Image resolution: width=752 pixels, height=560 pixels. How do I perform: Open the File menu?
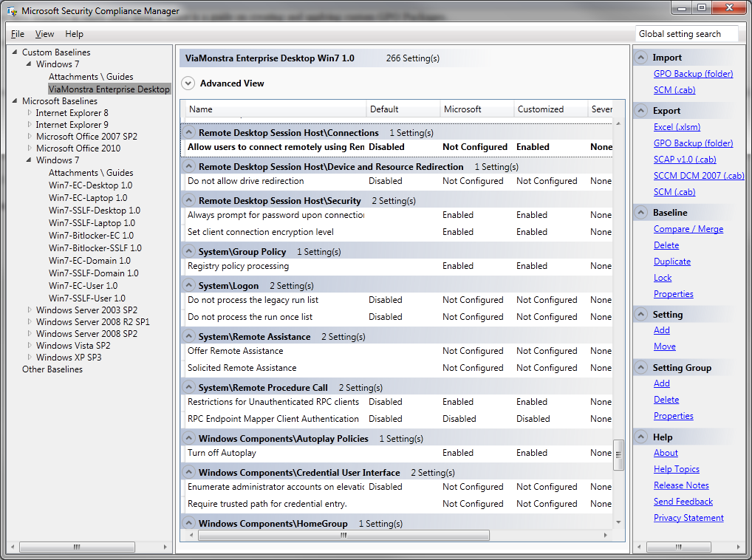[x=18, y=34]
